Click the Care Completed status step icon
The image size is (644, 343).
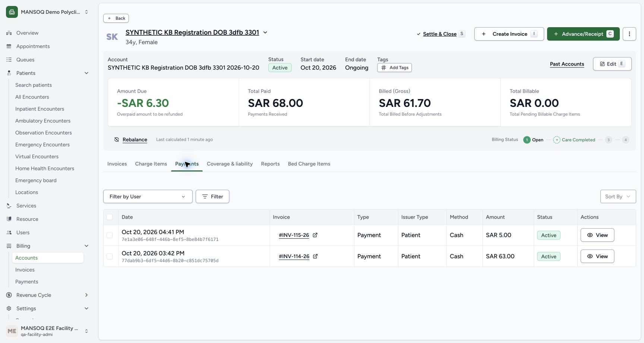[x=556, y=140]
